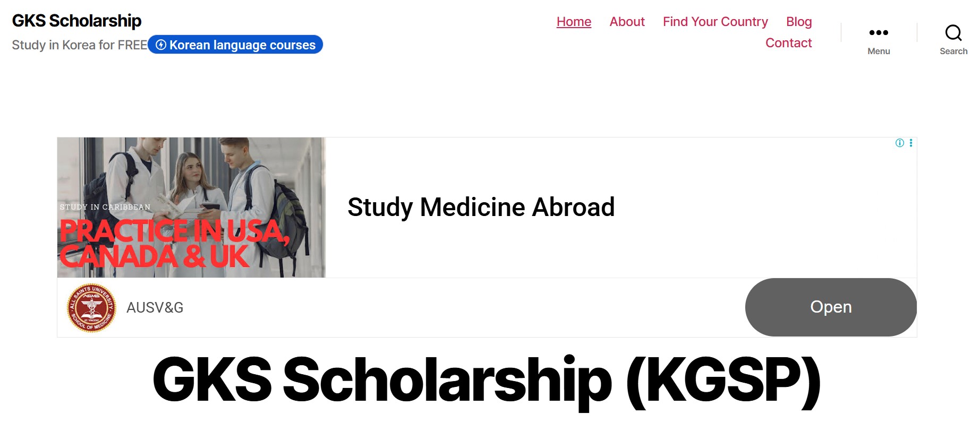Click the Open button on the ad
Screen dimensions: 980x440
[x=830, y=307]
